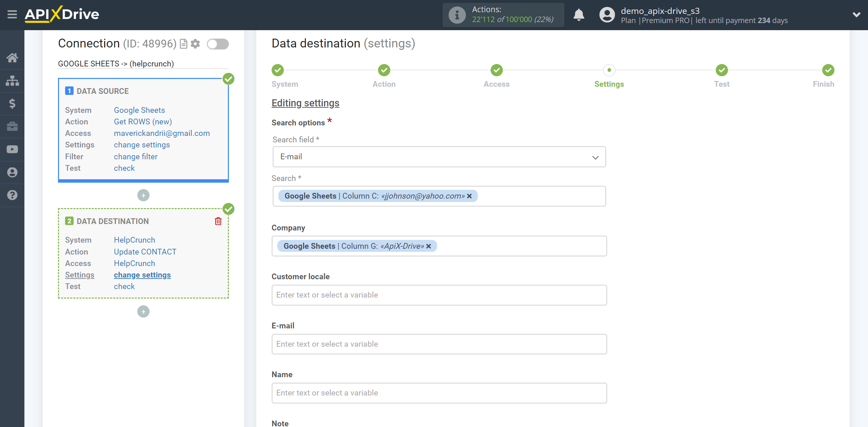This screenshot has height=427, width=868.
Task: Toggle the connection on/off switch
Action: tap(218, 44)
